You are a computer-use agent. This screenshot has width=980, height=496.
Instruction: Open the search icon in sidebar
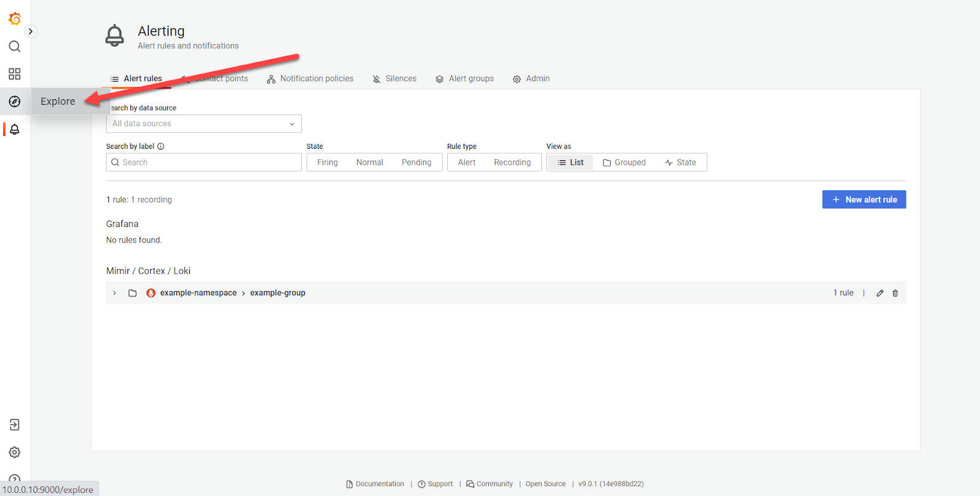tap(15, 47)
